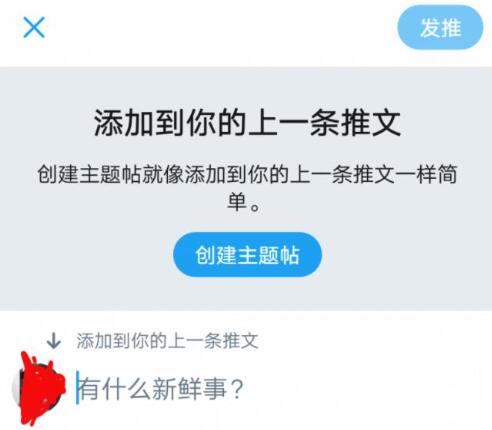Dismiss the compose screen using the blue X
The image size is (492, 430).
34,27
